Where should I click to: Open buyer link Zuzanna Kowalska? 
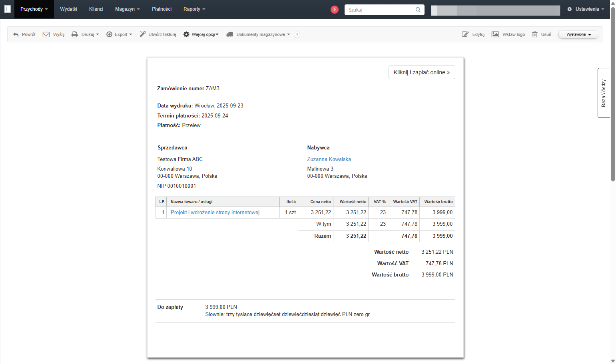[x=329, y=159]
